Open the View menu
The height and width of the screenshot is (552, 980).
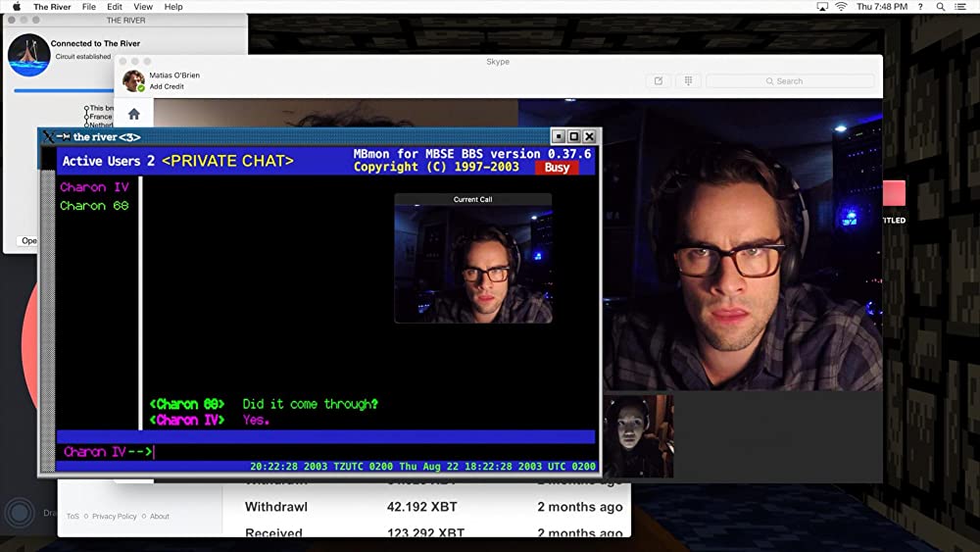point(143,7)
